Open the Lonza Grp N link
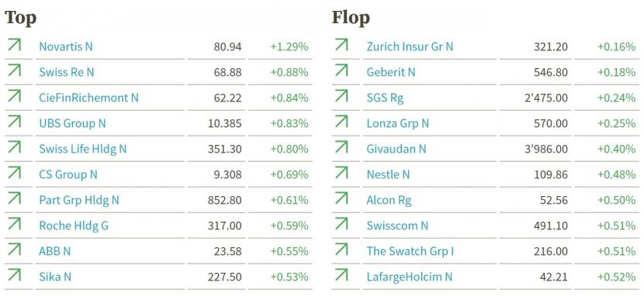Viewport: 644px width, 296px height. (397, 123)
